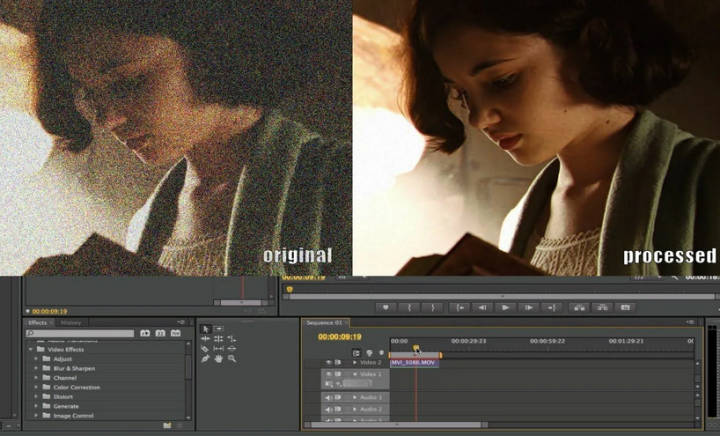
Task: Switch to the History tab
Action: click(x=71, y=323)
